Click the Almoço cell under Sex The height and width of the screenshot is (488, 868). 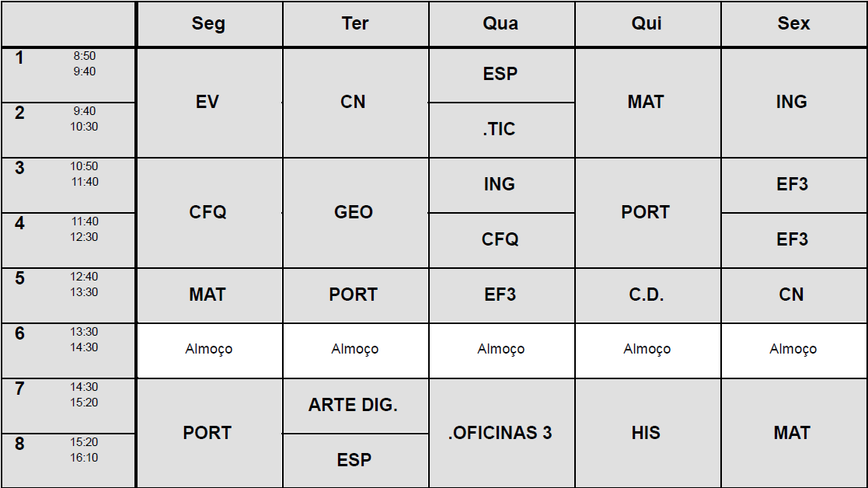click(793, 350)
